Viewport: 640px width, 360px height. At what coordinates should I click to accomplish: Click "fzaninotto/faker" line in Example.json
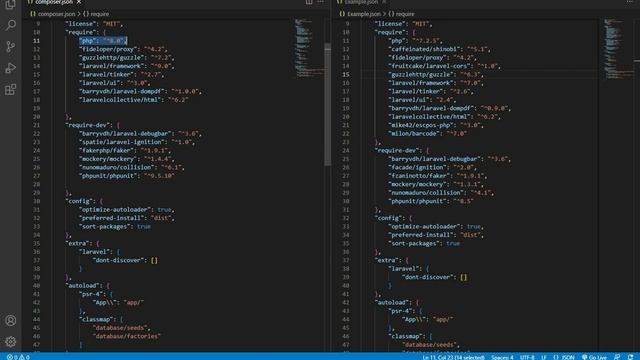point(438,176)
